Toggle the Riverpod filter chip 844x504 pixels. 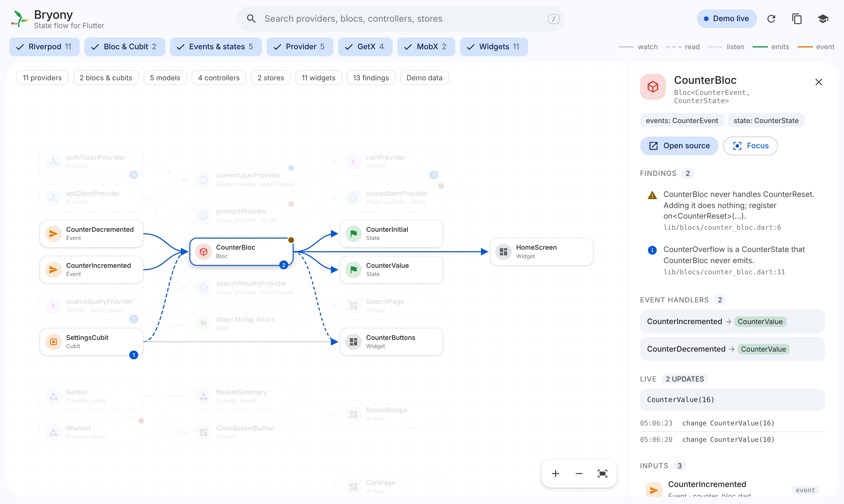coord(44,47)
